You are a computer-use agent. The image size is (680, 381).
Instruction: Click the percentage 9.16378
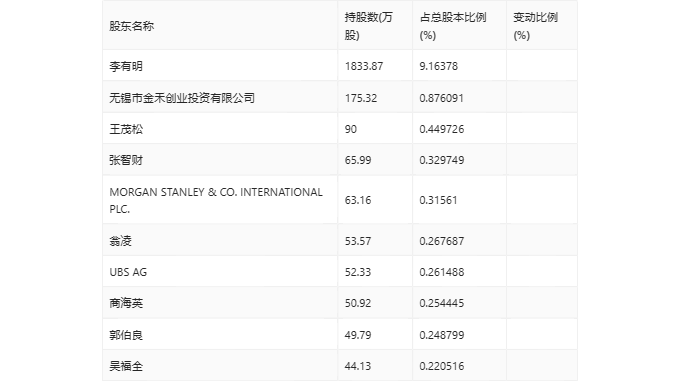click(438, 66)
